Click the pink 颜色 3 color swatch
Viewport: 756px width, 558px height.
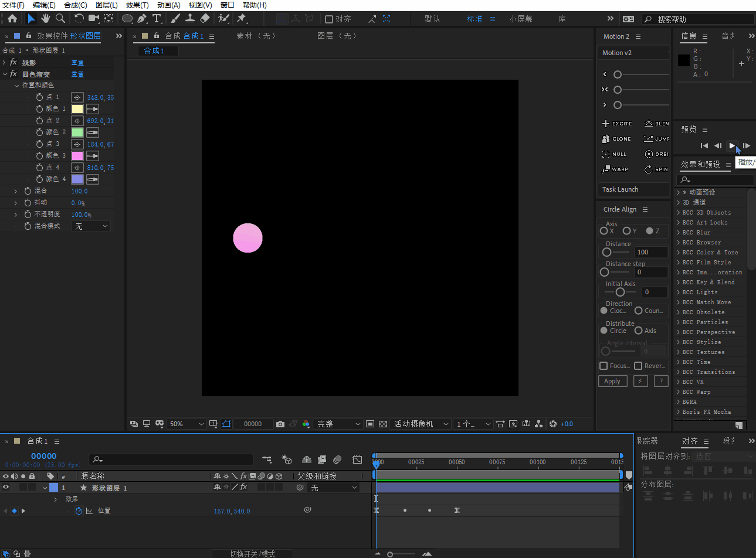click(x=77, y=156)
